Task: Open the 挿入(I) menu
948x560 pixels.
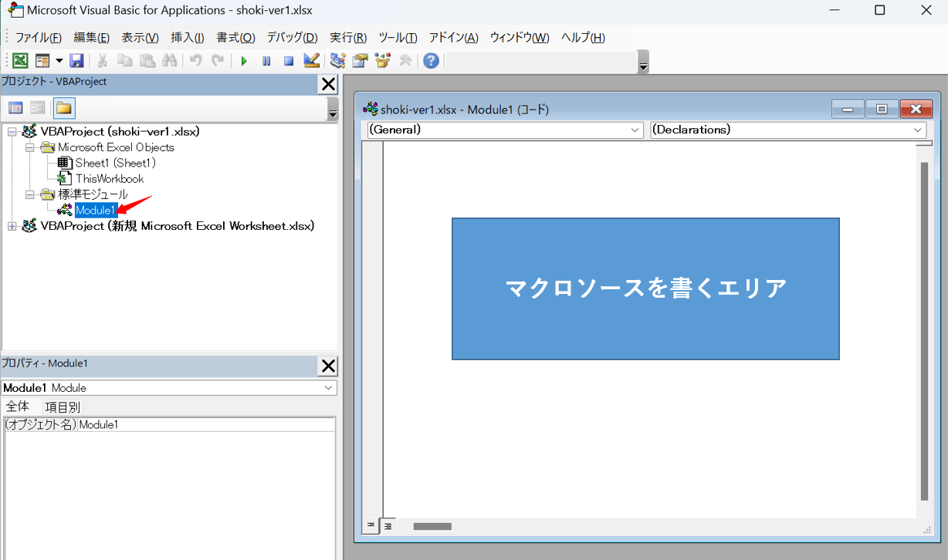Action: (x=188, y=38)
